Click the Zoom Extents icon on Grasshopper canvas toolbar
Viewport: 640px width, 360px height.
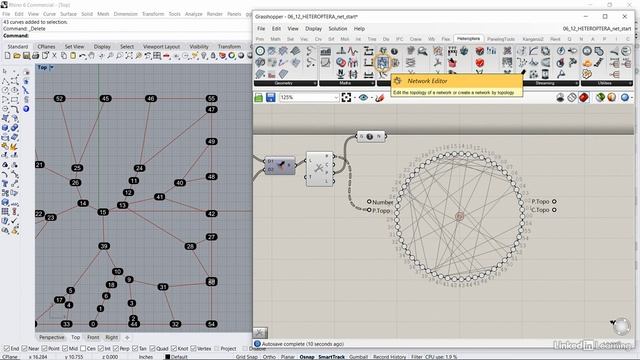click(x=346, y=98)
